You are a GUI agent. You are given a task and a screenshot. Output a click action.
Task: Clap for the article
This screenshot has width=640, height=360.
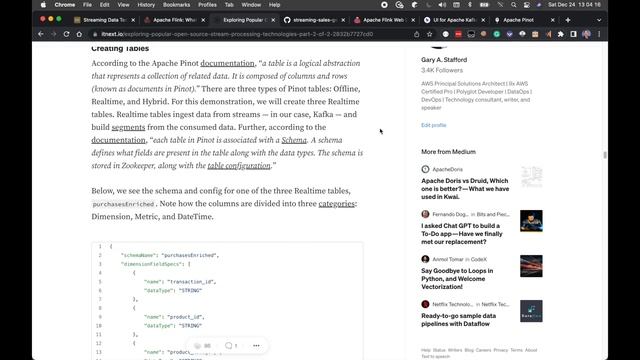click(x=198, y=346)
